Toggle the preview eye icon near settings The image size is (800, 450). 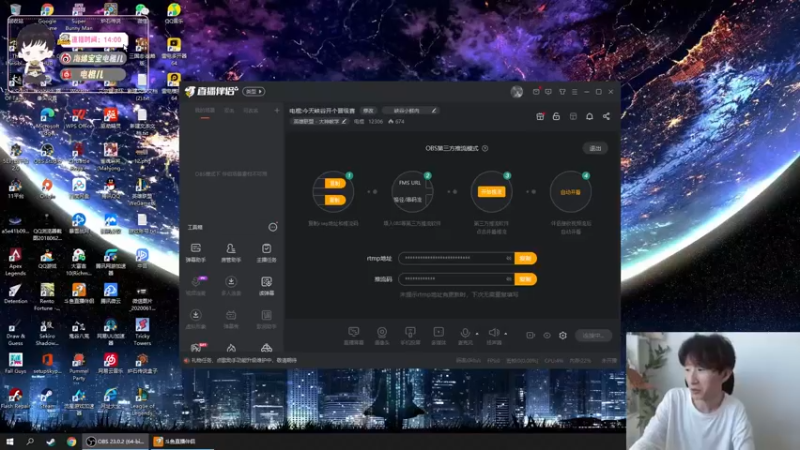547,335
